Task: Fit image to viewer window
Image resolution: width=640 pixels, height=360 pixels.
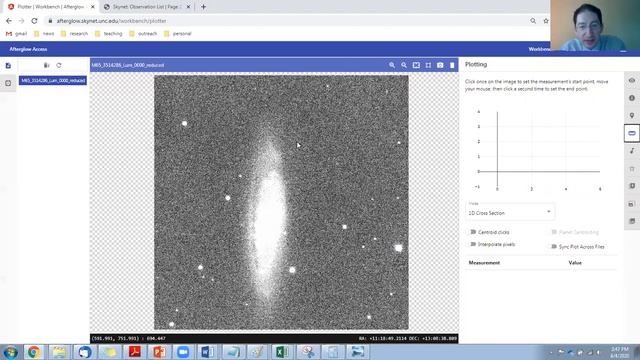Action: point(416,65)
